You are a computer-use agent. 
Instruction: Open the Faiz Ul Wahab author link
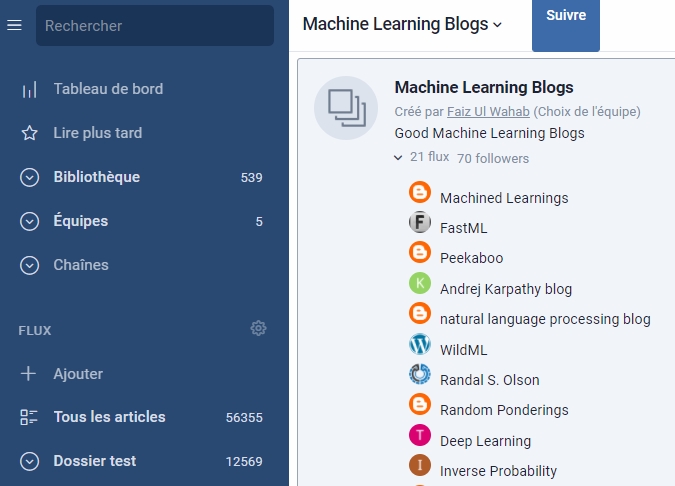click(x=488, y=112)
